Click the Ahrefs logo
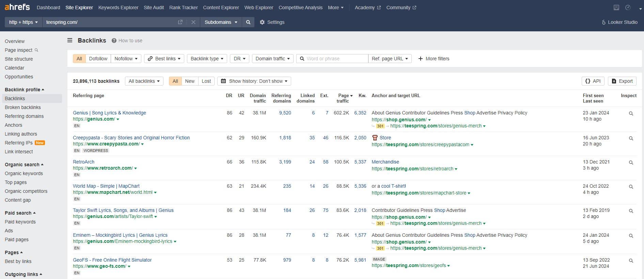Screen dimensions: 644x279 (17, 7)
